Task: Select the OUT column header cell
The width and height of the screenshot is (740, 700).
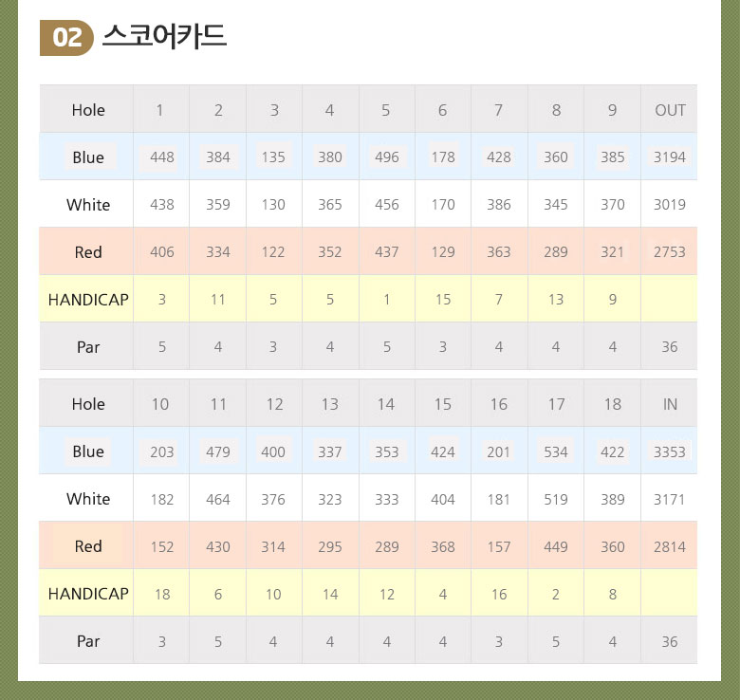Action: [x=670, y=110]
